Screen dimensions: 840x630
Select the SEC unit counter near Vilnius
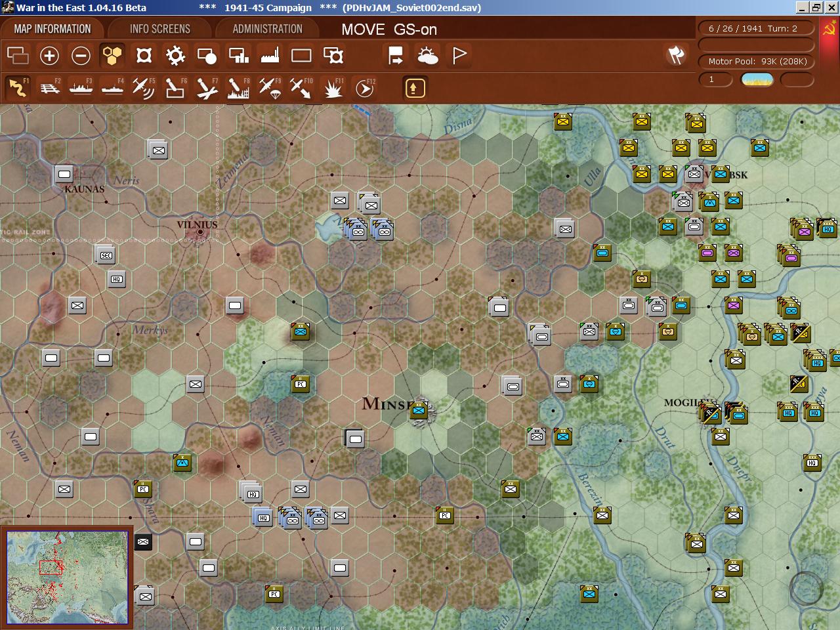coord(106,255)
